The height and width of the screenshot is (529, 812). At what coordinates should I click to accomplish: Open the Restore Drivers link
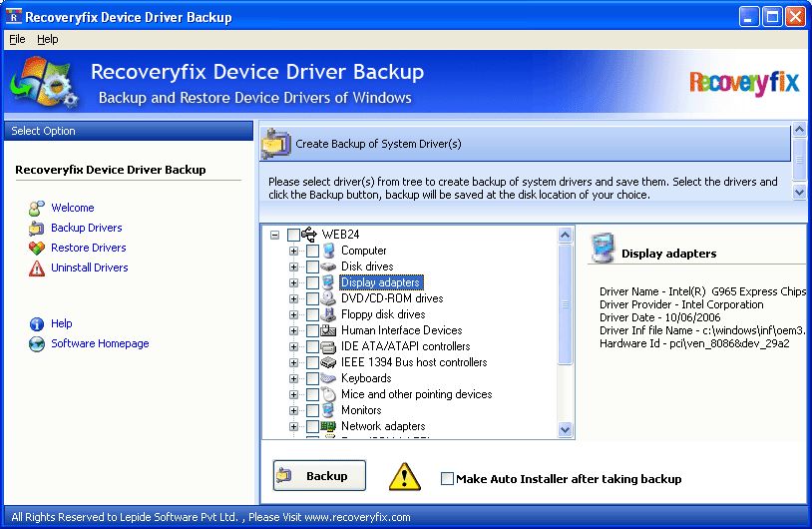pos(89,248)
